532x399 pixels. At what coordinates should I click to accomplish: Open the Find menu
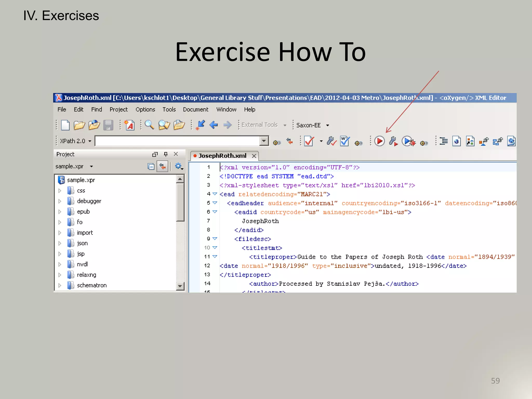pos(96,109)
